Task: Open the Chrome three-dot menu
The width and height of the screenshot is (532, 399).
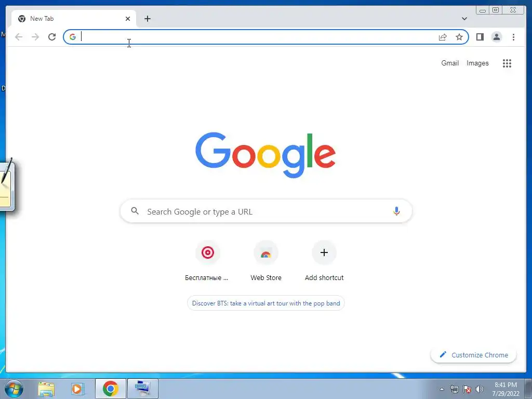Action: [513, 37]
